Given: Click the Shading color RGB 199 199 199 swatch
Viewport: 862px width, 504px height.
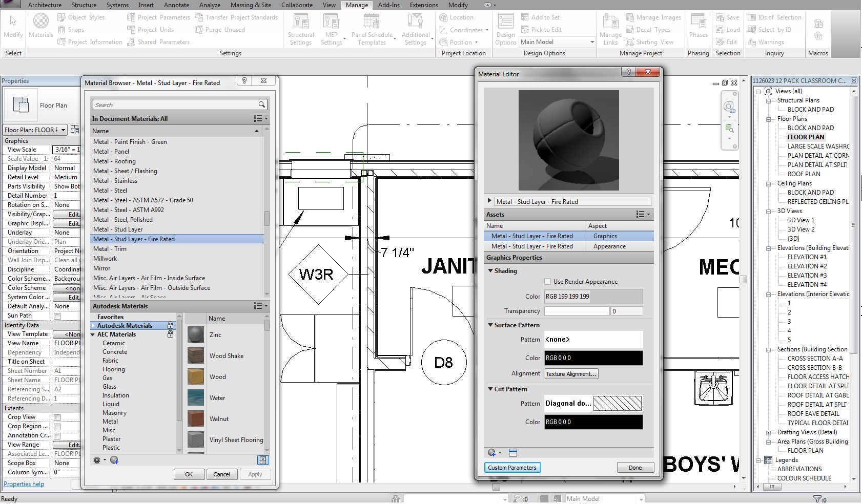Looking at the screenshot, I should click(x=593, y=297).
